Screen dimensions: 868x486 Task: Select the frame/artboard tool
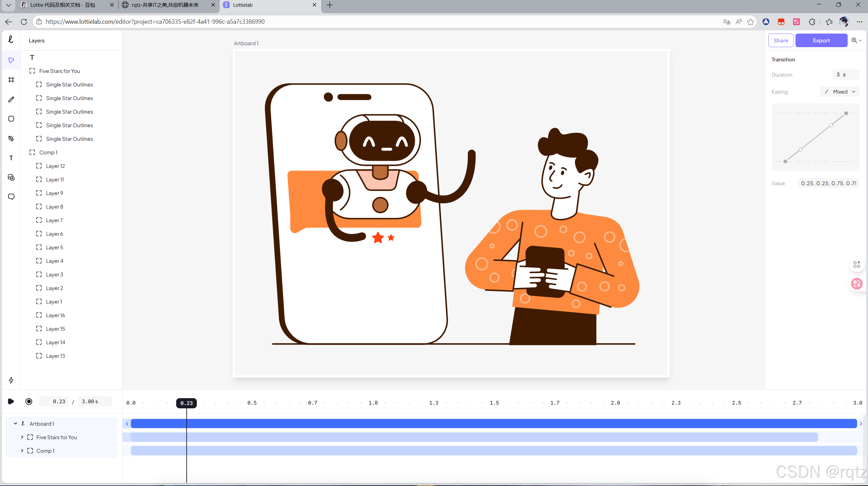[x=11, y=80]
